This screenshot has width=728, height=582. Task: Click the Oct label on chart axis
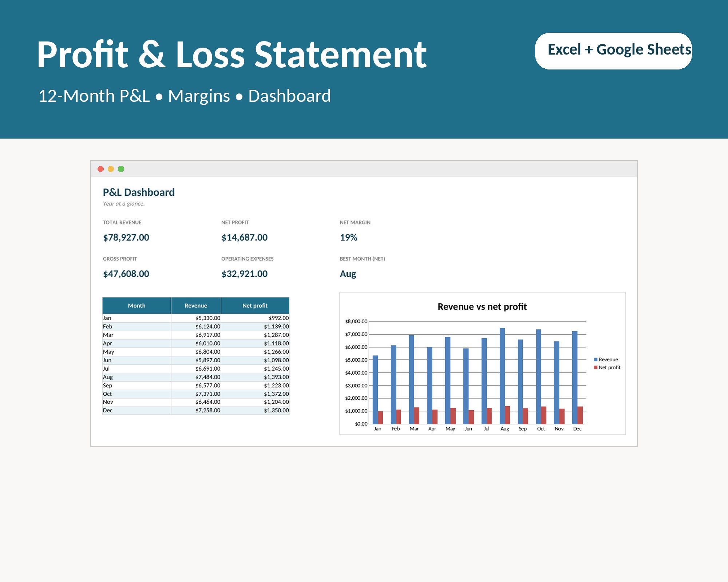[x=541, y=429]
